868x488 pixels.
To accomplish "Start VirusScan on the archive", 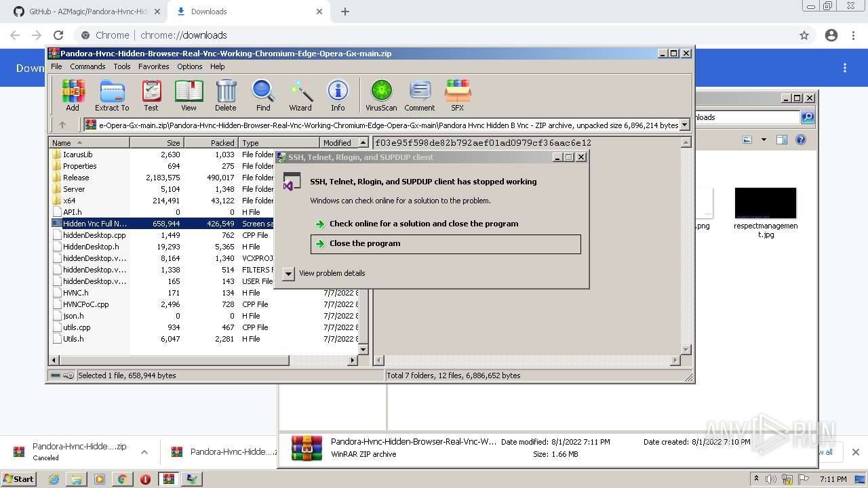I will coord(381,95).
